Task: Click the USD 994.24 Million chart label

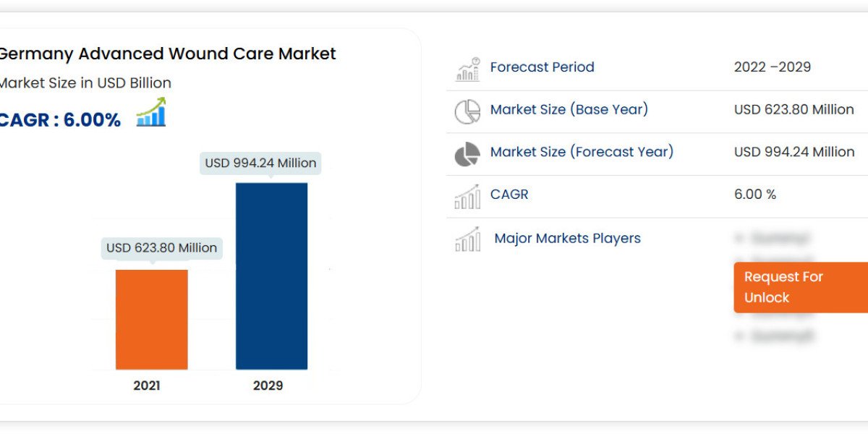Action: tap(260, 163)
